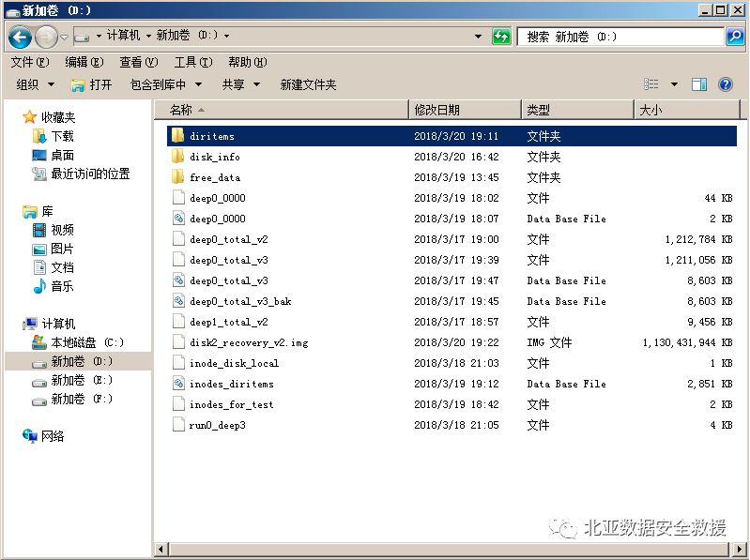The width and height of the screenshot is (750, 560).
Task: Open the 组织 dropdown
Action: coord(35,84)
